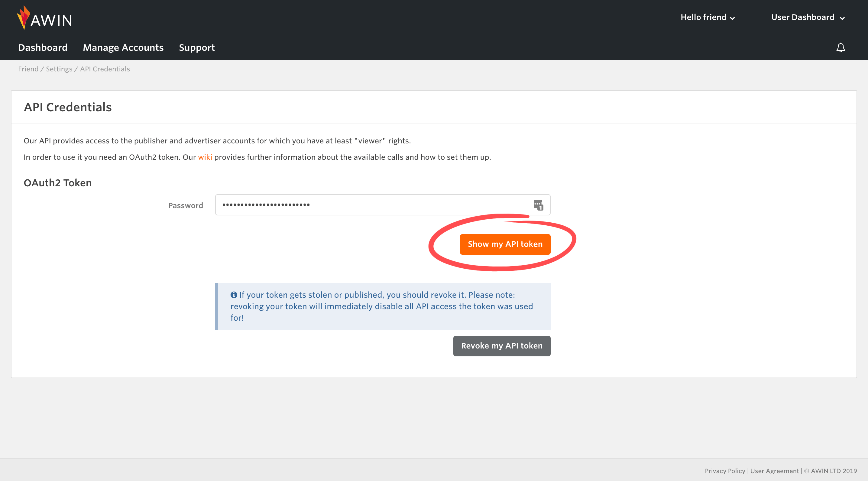Select the API Credentials breadcrumb

pyautogui.click(x=105, y=69)
